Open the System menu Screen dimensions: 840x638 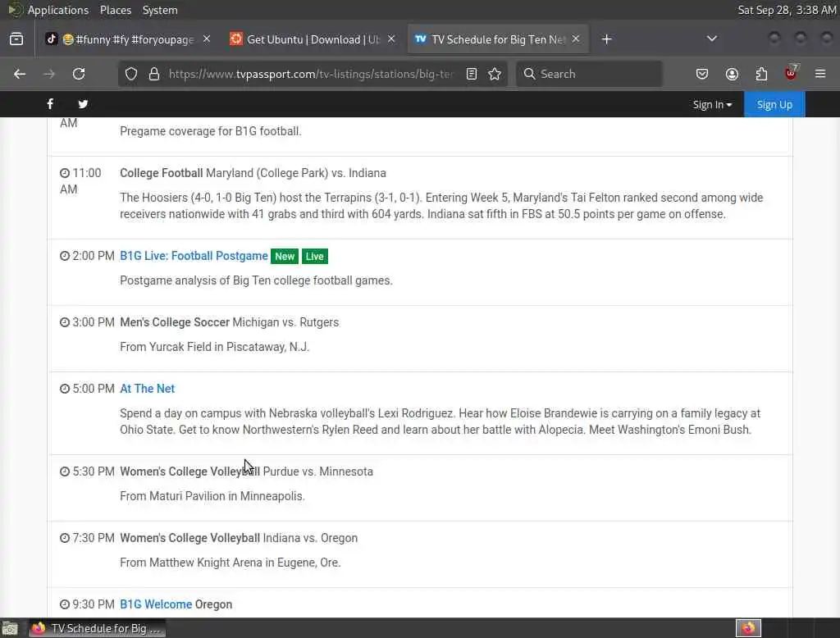click(x=160, y=10)
